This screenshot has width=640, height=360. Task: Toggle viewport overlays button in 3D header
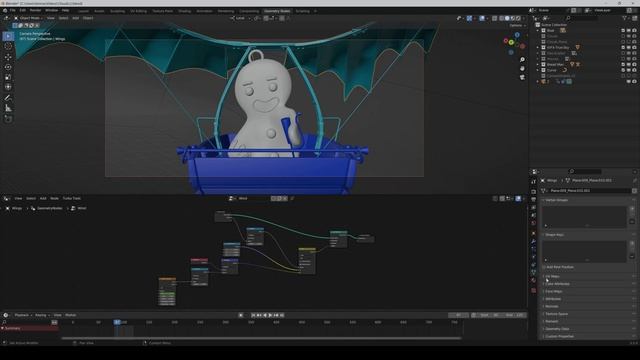point(482,18)
